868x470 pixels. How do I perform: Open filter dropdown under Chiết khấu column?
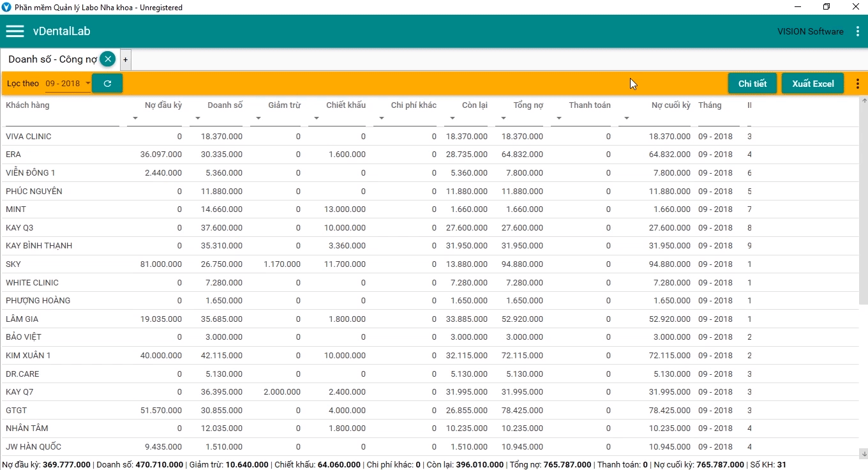click(x=317, y=118)
